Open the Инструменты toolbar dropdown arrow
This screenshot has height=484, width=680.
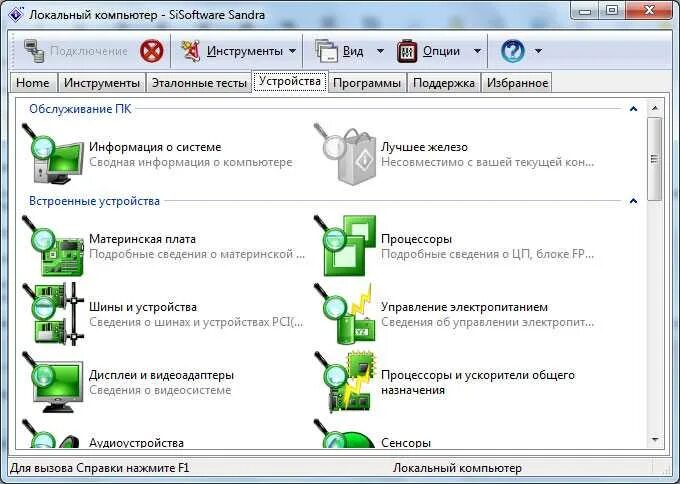tap(293, 51)
